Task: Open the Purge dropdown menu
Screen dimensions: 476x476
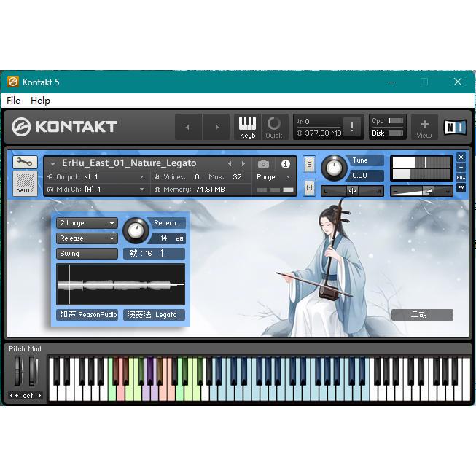Action: [x=273, y=177]
